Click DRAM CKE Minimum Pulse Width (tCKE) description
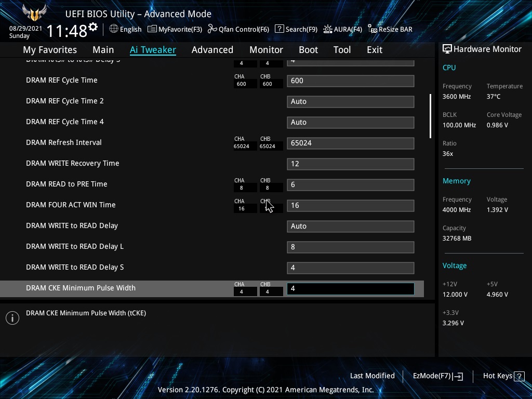Screen dimensions: 532x399 pos(86,313)
